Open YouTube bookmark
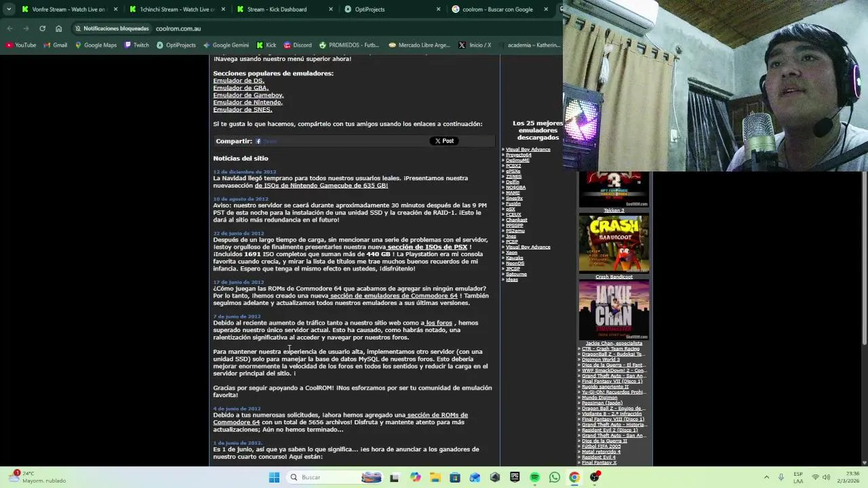Image resolution: width=868 pixels, height=488 pixels. click(x=21, y=45)
